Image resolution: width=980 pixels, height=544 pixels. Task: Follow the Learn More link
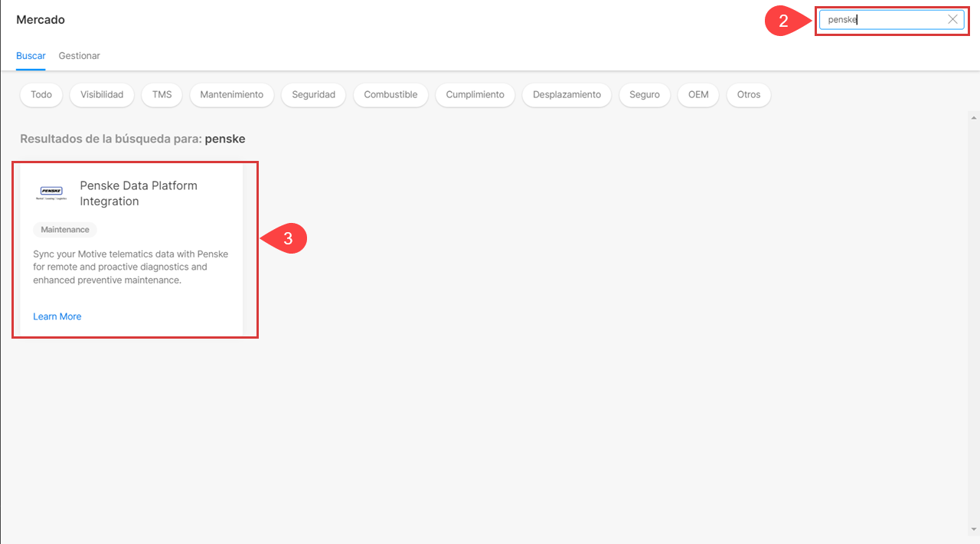click(x=57, y=316)
